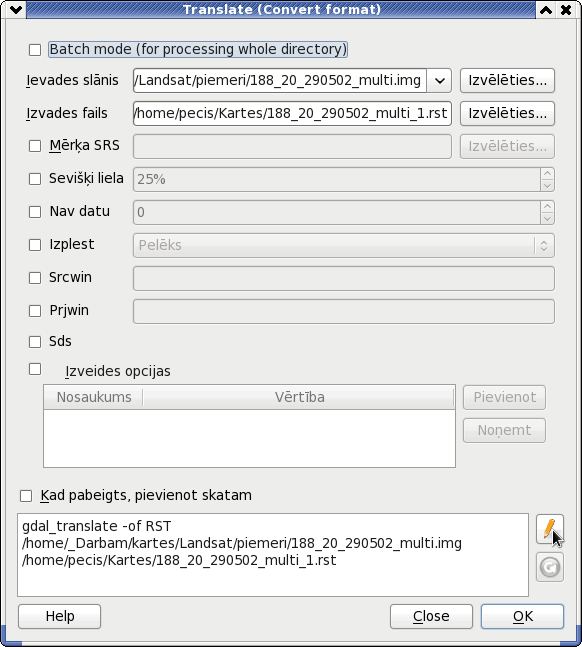Close the Translate dialog with X icon
The width and height of the screenshot is (582, 647).
click(566, 9)
